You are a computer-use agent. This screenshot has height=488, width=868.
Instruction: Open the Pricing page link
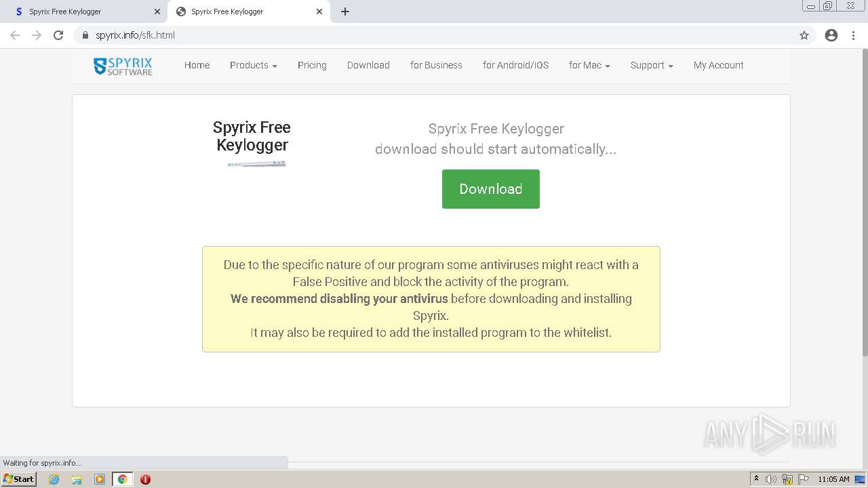point(312,65)
